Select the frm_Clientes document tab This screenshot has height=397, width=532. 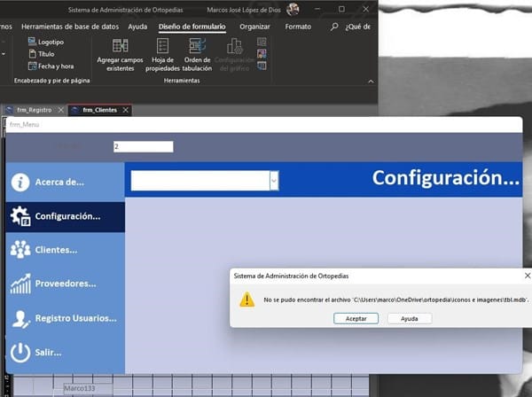click(x=99, y=110)
